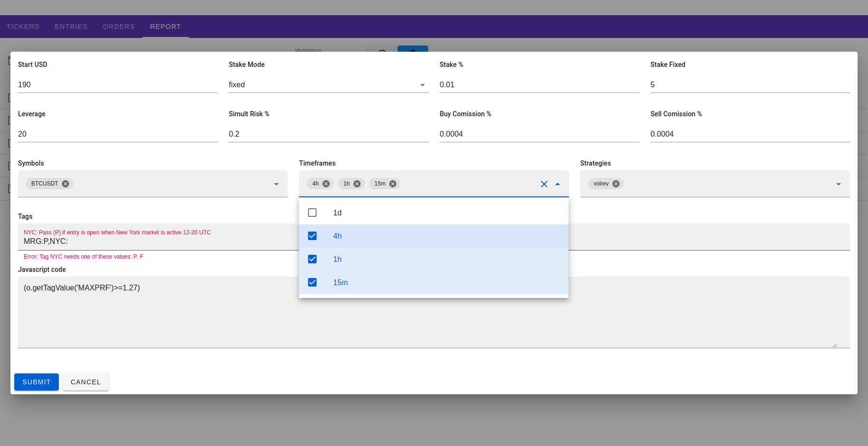Collapse the Timeframes dropdown with the chevron
The image size is (868, 446).
[x=558, y=184]
